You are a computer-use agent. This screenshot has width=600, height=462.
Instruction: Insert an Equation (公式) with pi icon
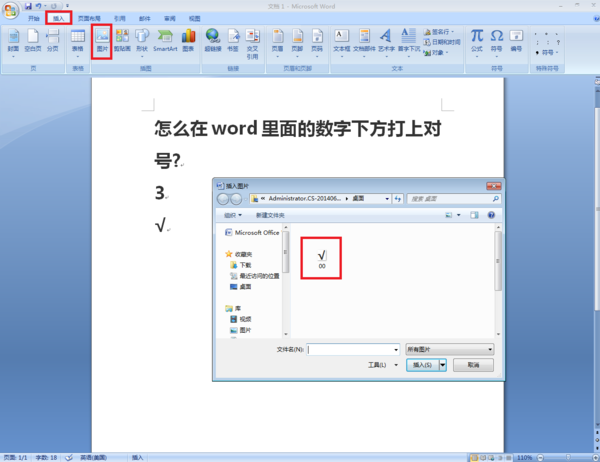(x=477, y=43)
